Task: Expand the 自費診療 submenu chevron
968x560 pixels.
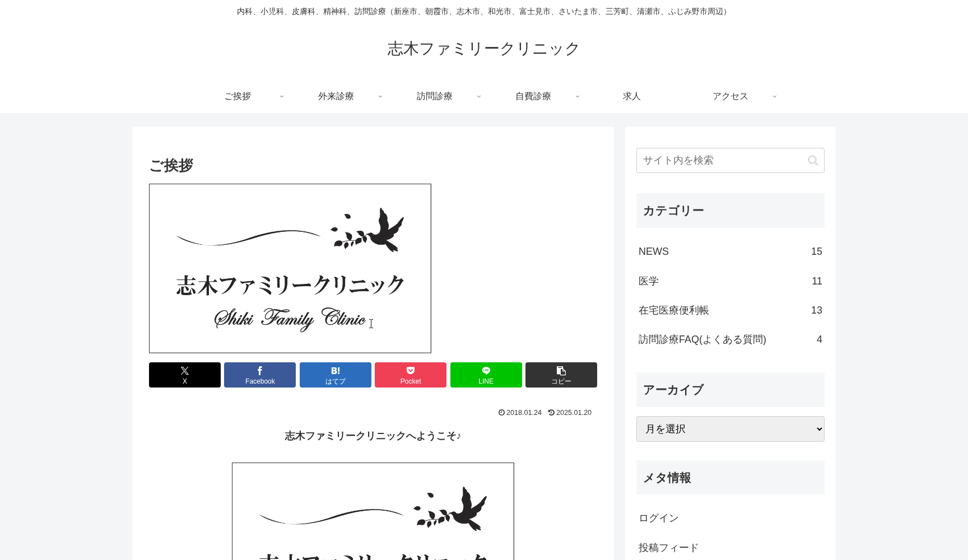Action: (x=578, y=96)
